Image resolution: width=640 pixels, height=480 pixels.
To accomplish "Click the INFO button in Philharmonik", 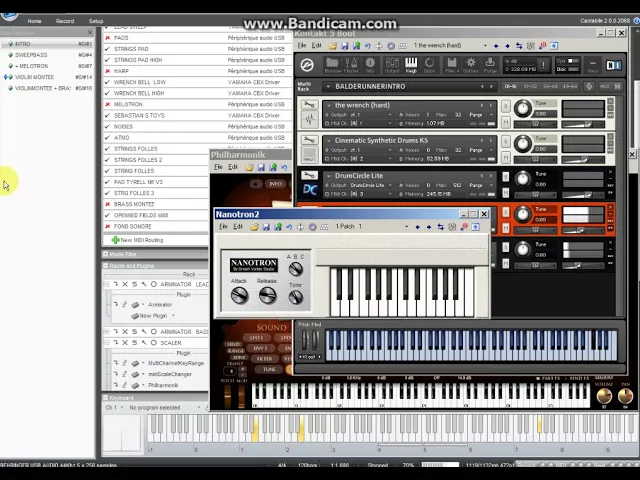I will tap(276, 184).
